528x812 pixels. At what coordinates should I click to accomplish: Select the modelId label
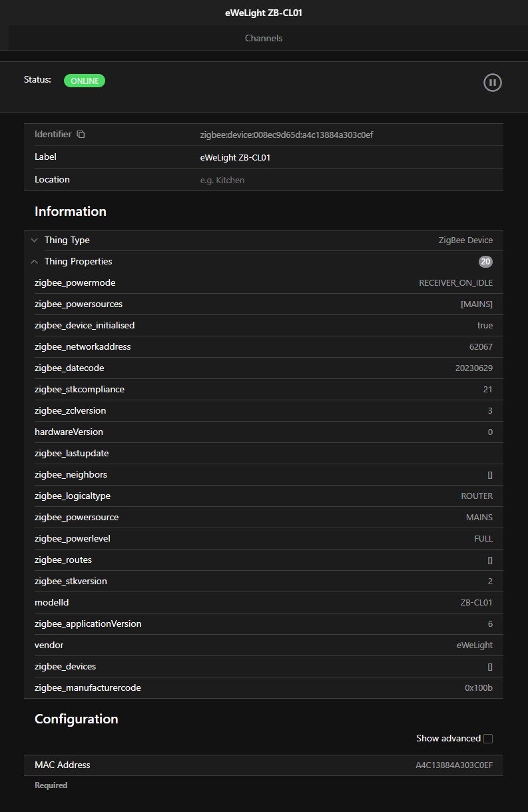click(51, 603)
